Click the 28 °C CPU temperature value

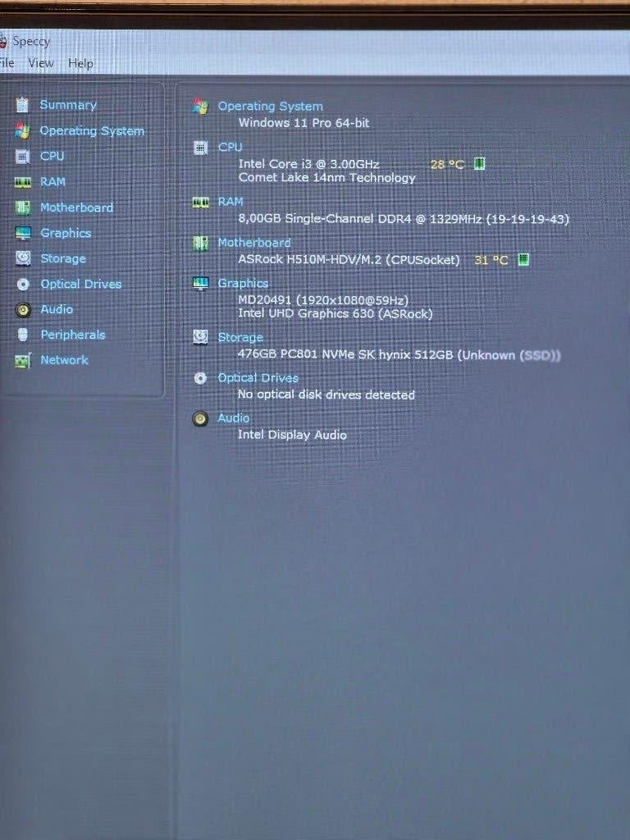[447, 164]
